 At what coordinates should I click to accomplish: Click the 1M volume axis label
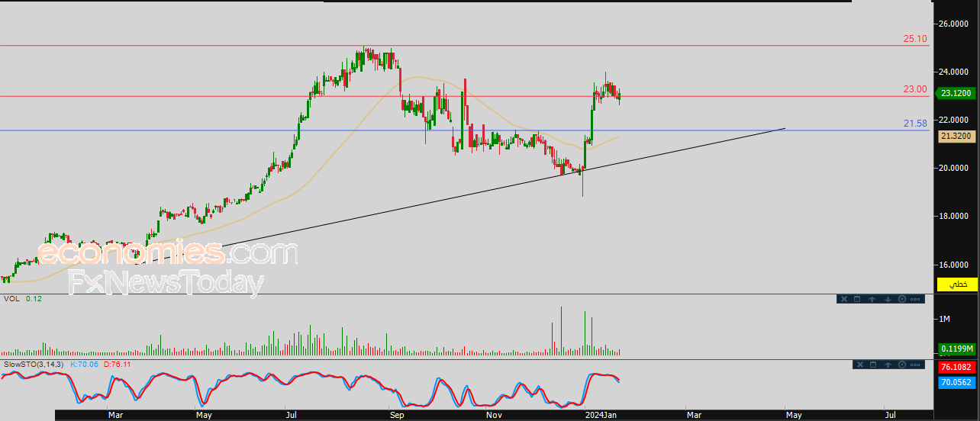point(944,319)
